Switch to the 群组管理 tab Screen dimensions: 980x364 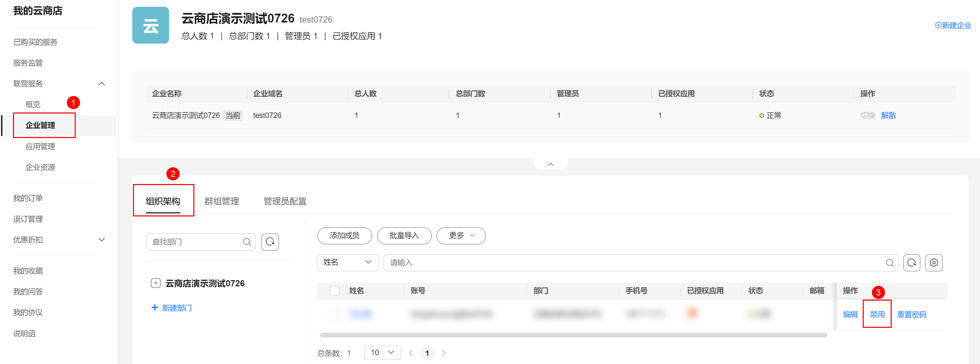point(222,201)
